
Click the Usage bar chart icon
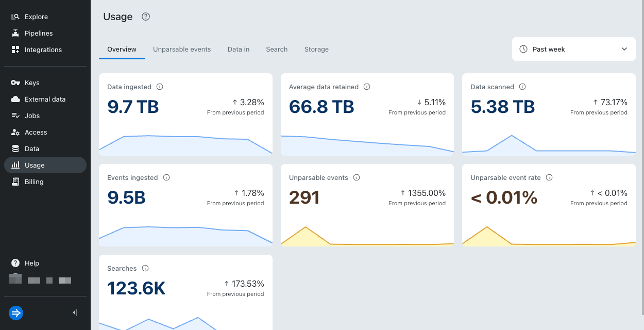coord(15,165)
